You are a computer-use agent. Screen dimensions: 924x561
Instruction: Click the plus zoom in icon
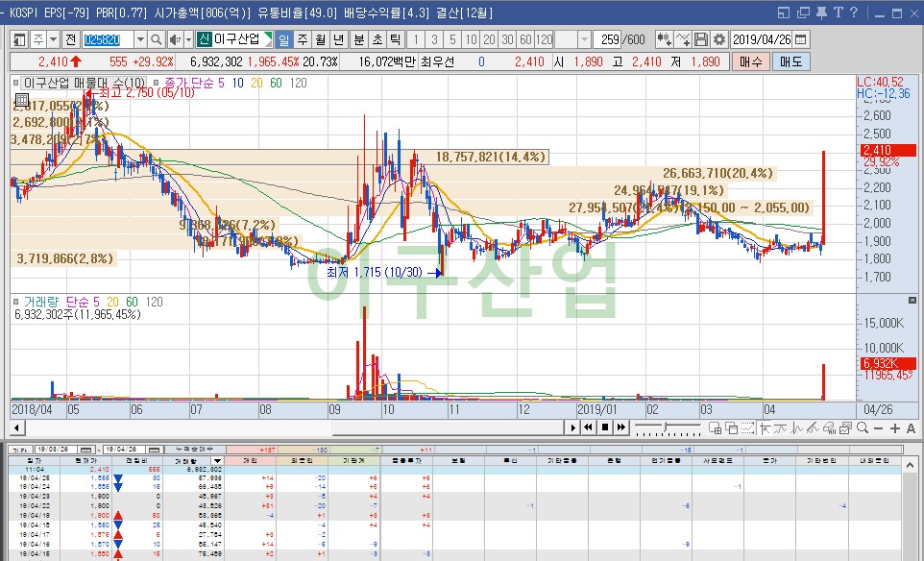click(x=895, y=428)
